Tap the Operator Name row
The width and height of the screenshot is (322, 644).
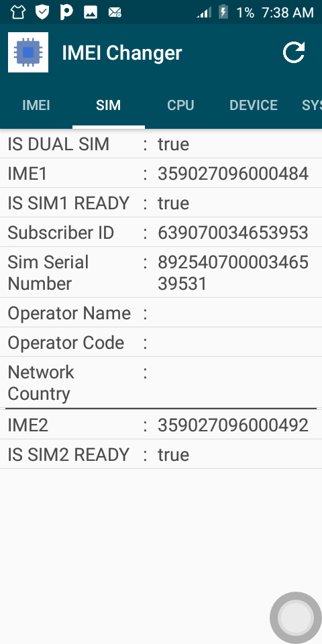[161, 313]
